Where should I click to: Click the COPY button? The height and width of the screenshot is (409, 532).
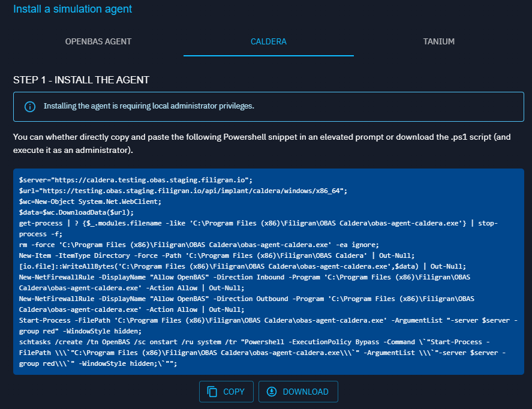[226, 392]
